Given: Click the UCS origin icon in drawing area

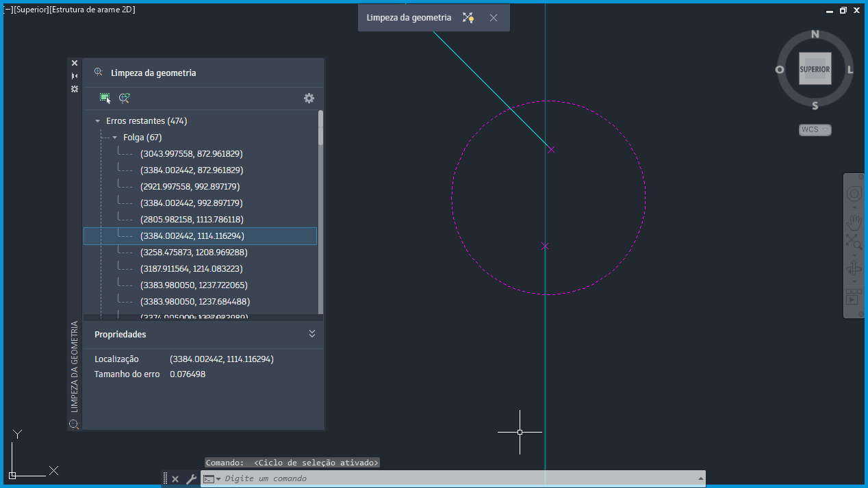Looking at the screenshot, I should (x=12, y=475).
